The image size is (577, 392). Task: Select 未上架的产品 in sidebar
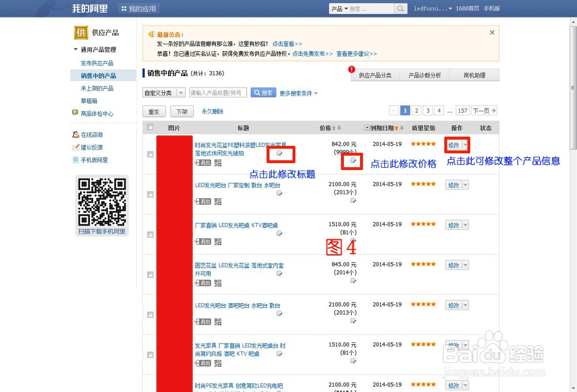pos(97,88)
